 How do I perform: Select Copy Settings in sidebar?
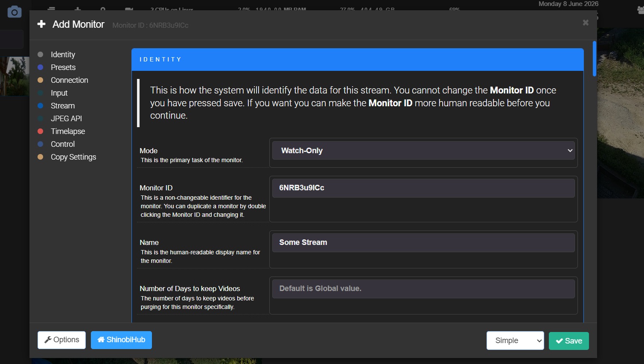pyautogui.click(x=73, y=157)
